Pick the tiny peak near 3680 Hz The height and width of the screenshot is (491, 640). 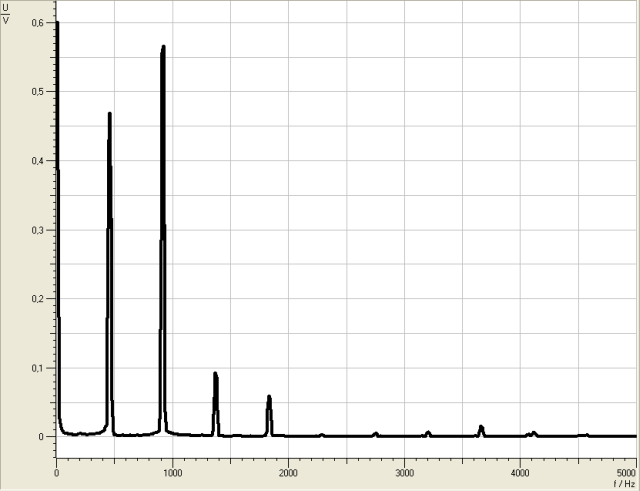(481, 428)
